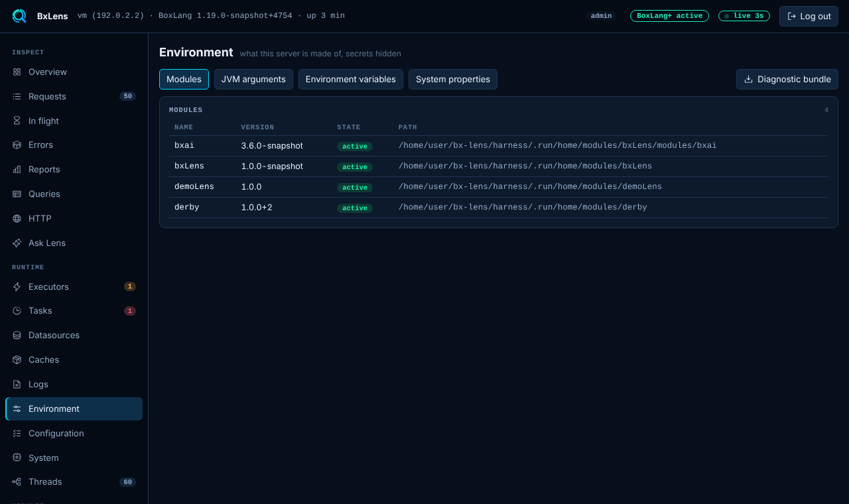The image size is (849, 504).
Task: Open Overview via its grid icon
Action: 17,72
